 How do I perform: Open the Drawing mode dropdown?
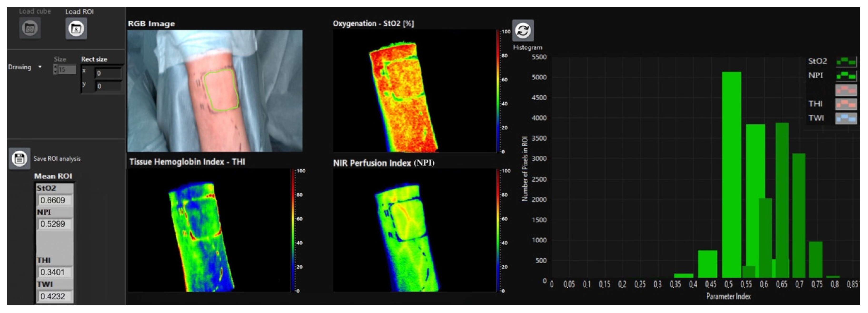[x=40, y=67]
